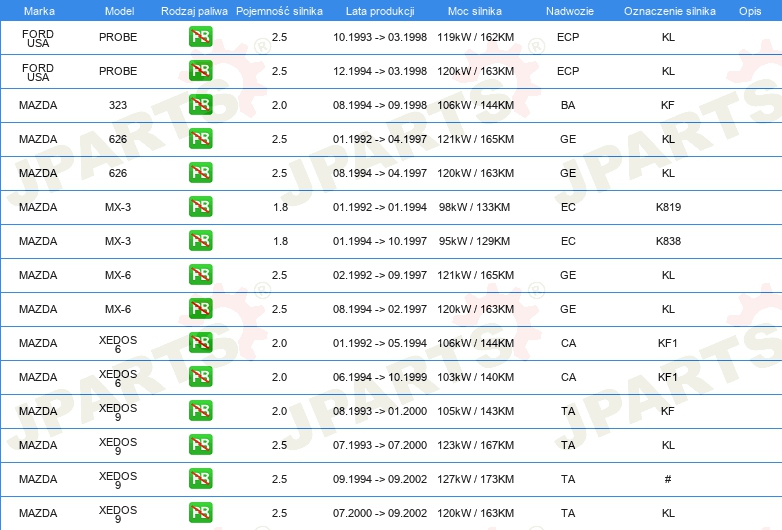This screenshot has height=530, width=782.
Task: Click the '09.1994 -> 09.2002' date cell
Action: click(x=380, y=479)
